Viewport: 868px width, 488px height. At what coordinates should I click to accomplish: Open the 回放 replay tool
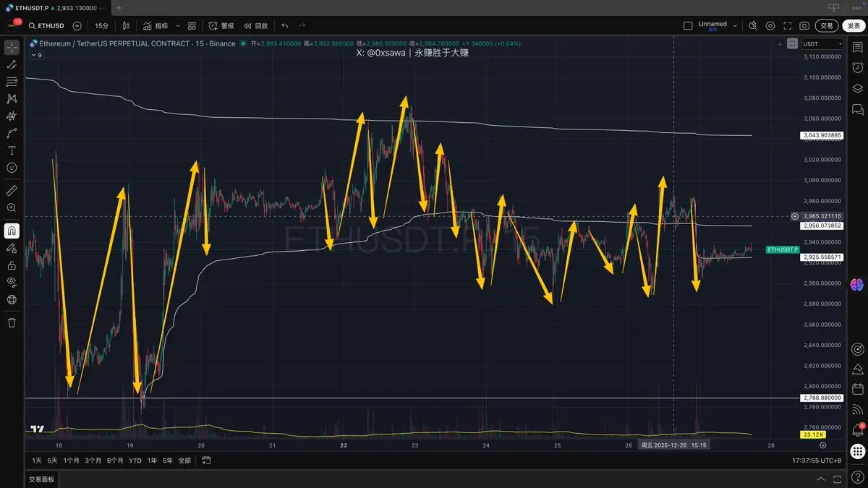point(256,25)
